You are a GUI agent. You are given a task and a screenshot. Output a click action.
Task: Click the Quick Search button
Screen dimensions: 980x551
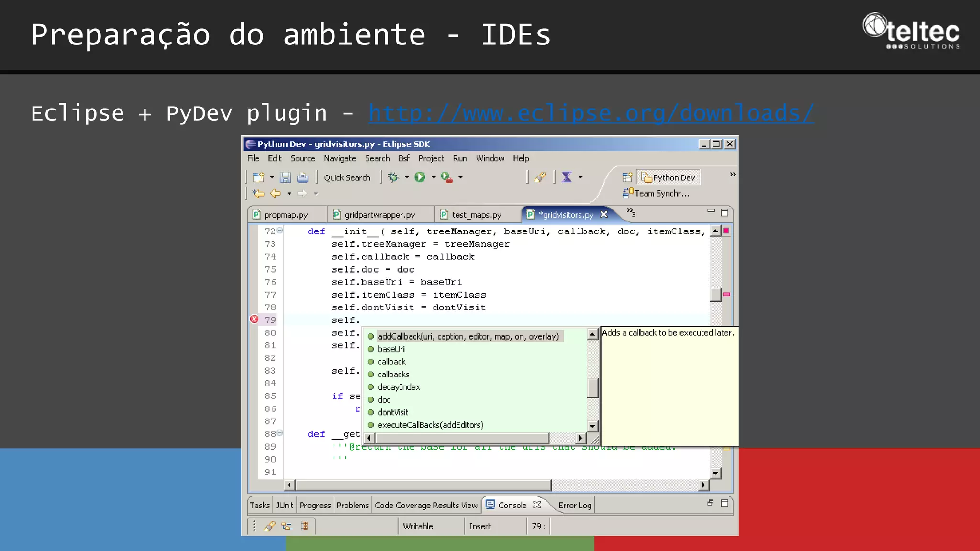tap(347, 177)
